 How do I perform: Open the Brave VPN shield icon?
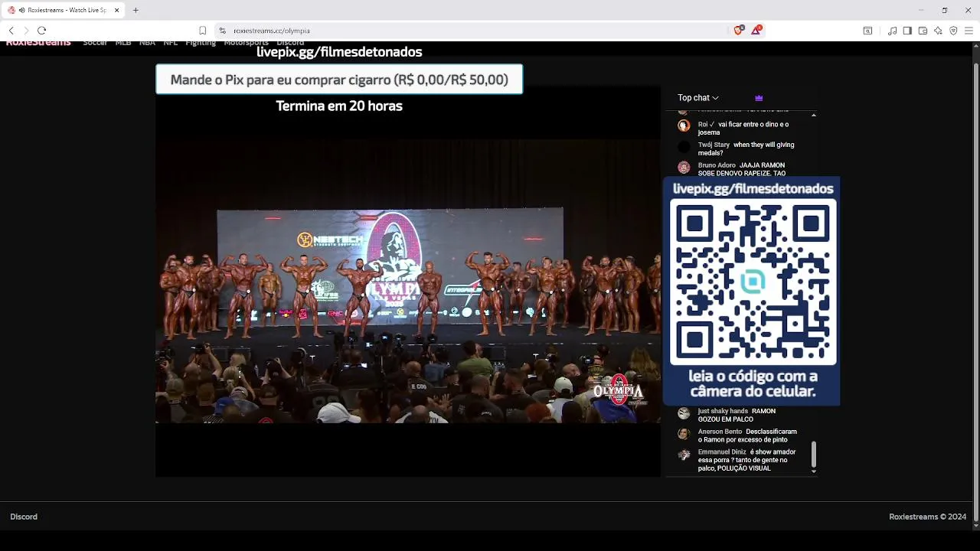(x=953, y=31)
